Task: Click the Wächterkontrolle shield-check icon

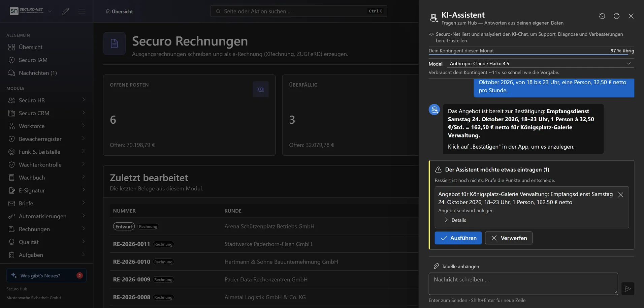Action: [12, 165]
